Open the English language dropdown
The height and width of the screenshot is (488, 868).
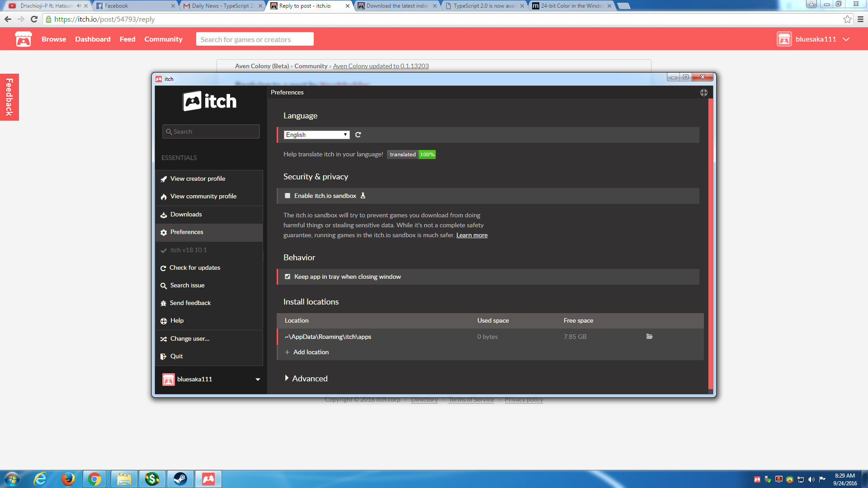pyautogui.click(x=316, y=135)
